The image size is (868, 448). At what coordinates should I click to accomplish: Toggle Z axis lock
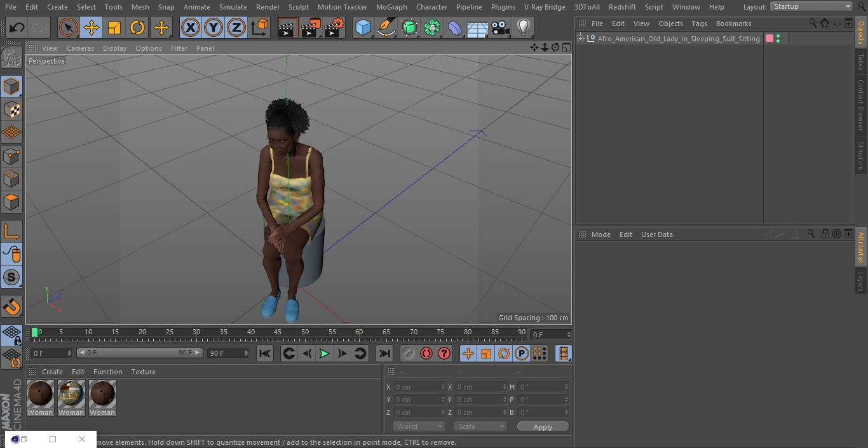click(236, 27)
